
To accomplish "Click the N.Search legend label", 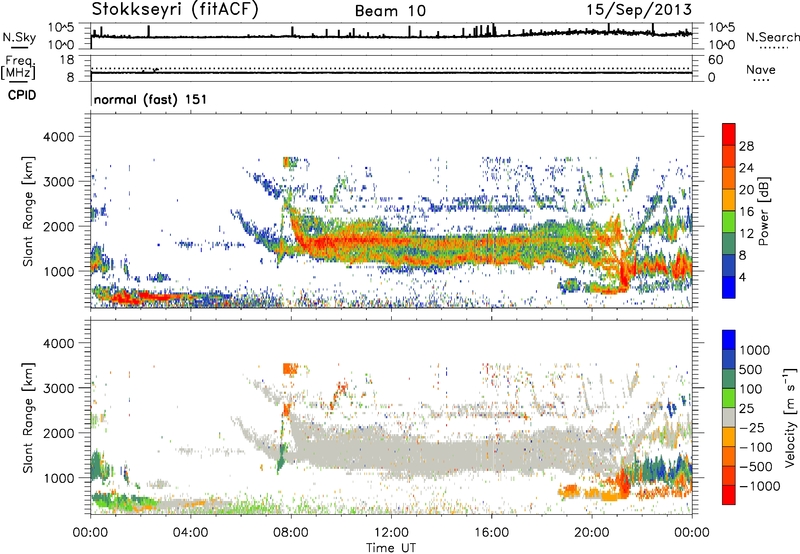I will click(x=772, y=37).
